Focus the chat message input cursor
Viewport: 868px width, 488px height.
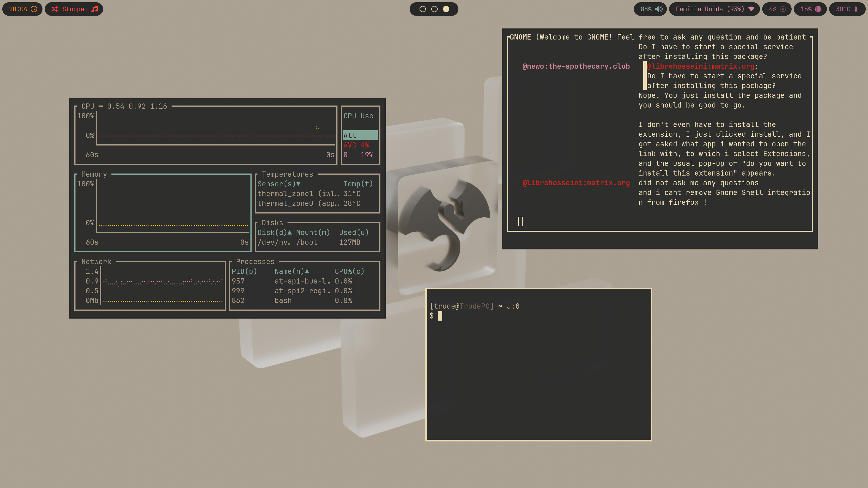coord(520,222)
